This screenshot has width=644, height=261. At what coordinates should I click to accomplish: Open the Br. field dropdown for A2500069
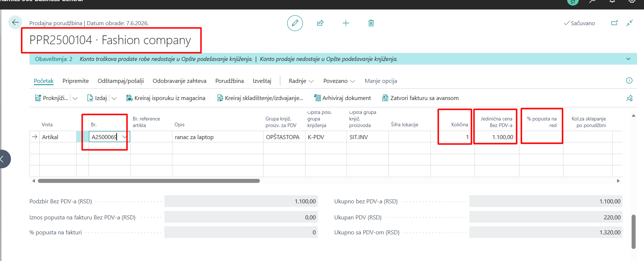tap(124, 137)
